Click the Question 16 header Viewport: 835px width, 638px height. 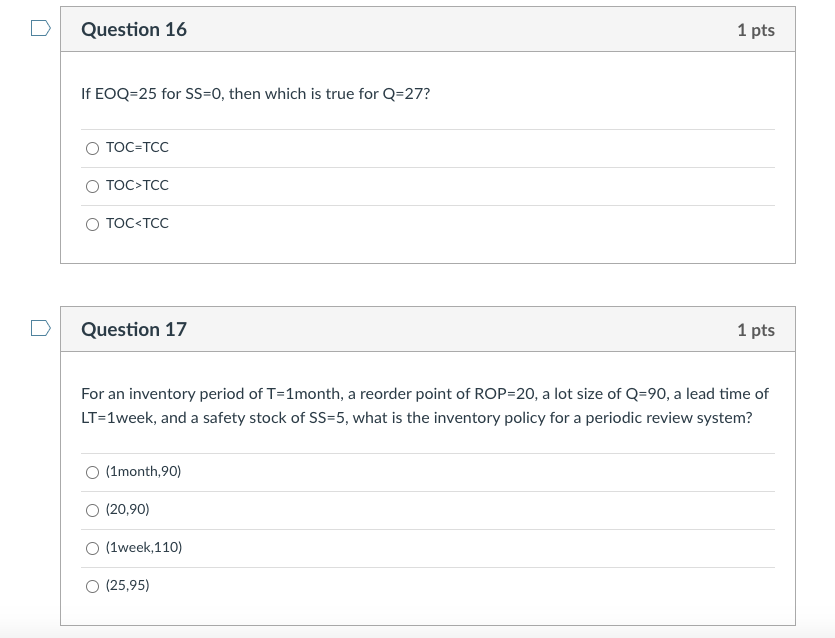click(x=134, y=29)
